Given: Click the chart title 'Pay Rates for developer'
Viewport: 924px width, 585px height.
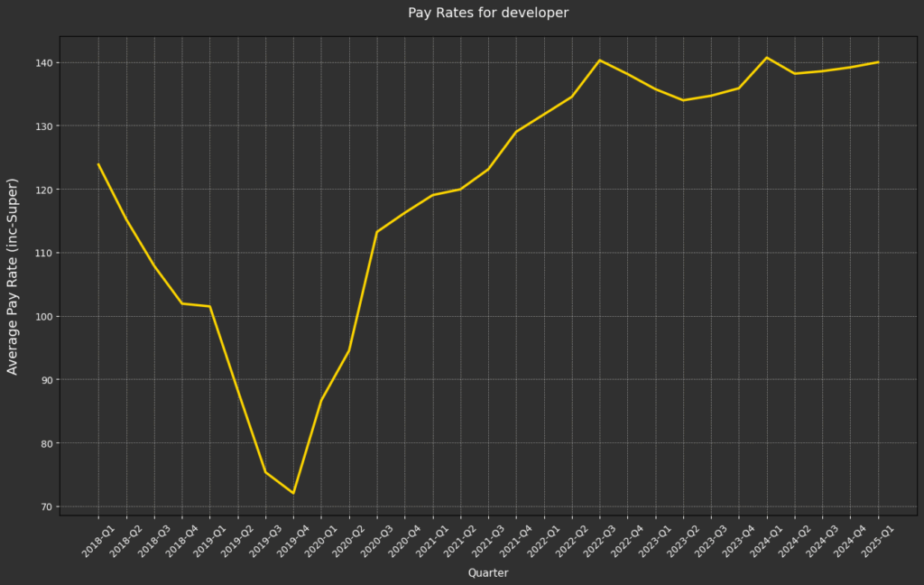Looking at the screenshot, I should [x=488, y=13].
